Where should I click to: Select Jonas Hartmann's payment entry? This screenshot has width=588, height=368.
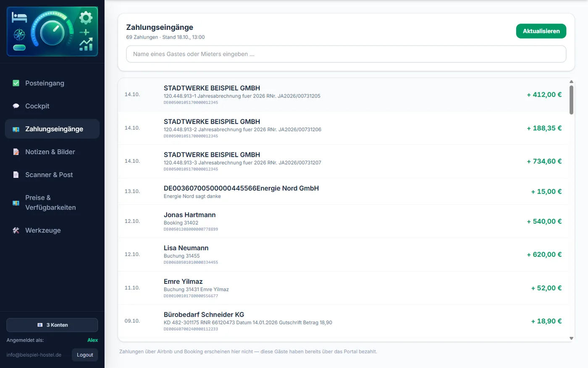(343, 221)
